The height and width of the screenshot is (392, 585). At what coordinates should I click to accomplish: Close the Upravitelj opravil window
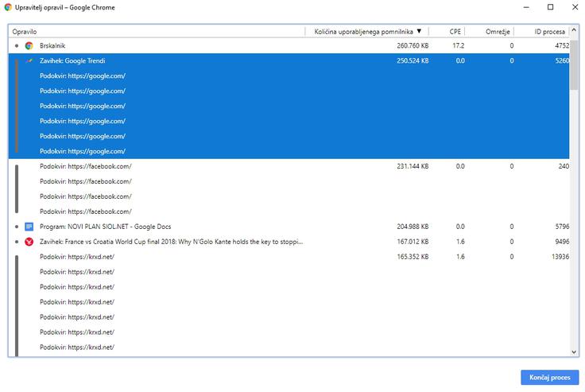(x=575, y=7)
